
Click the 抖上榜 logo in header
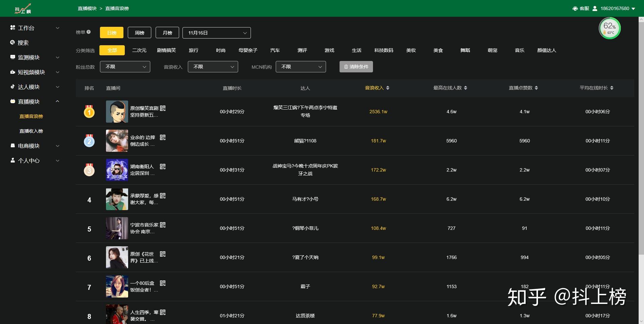pos(22,8)
